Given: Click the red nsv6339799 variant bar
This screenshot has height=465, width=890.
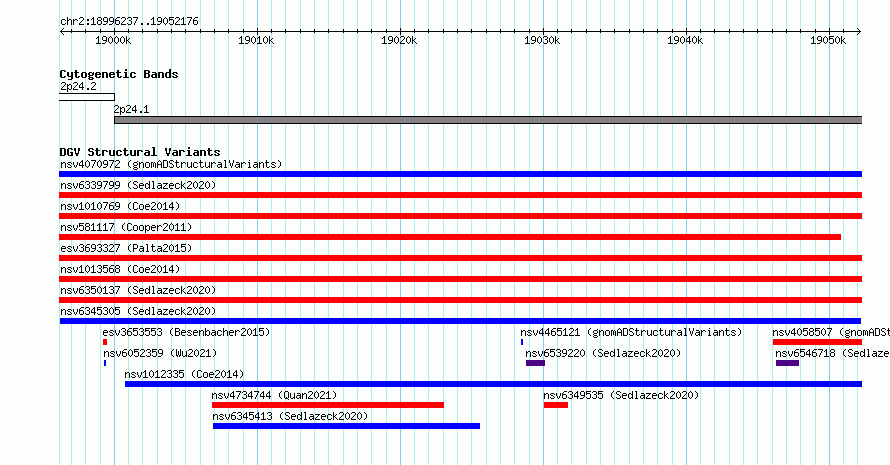Looking at the screenshot, I should [x=460, y=195].
